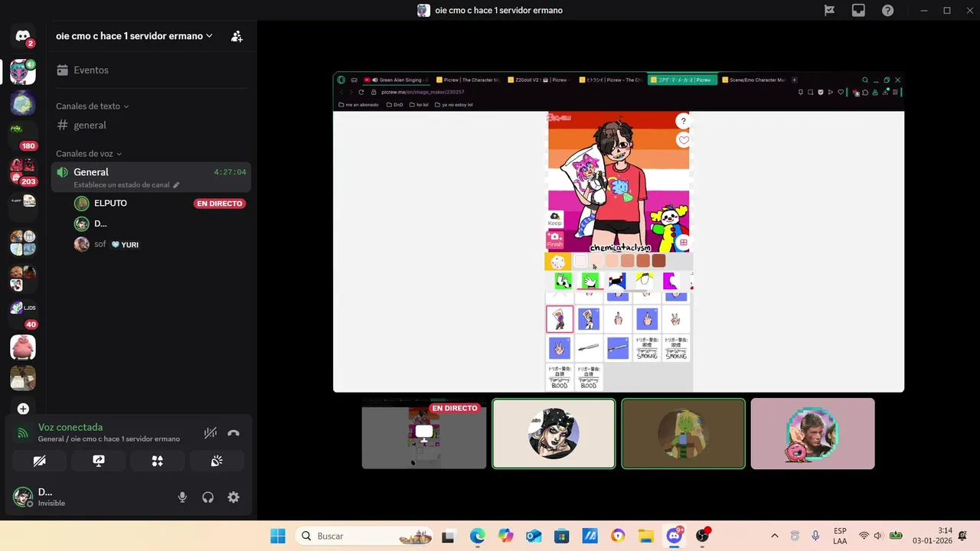The height and width of the screenshot is (551, 980).
Task: Choose the darkest brown color swatch
Action: pyautogui.click(x=658, y=261)
